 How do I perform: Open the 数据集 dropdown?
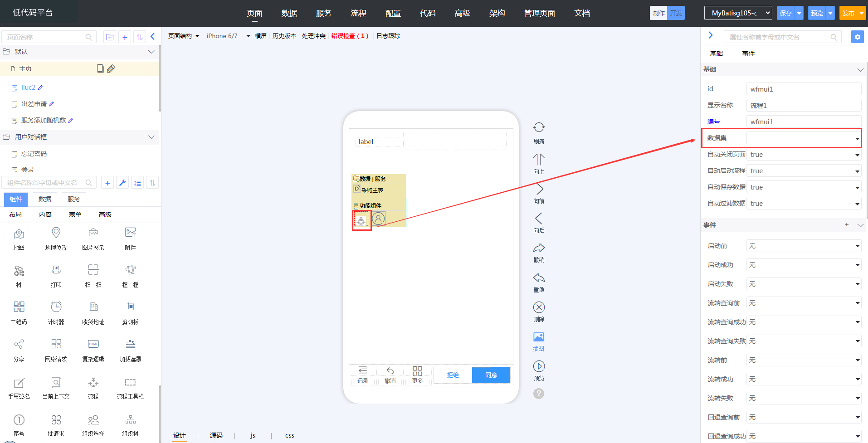click(804, 138)
